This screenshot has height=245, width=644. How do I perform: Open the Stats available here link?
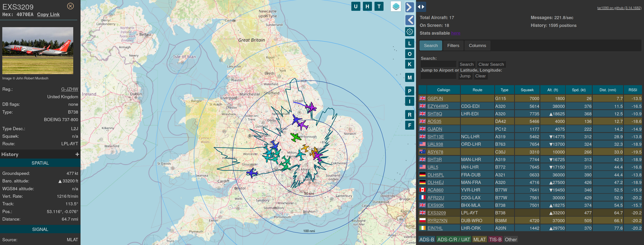click(456, 33)
